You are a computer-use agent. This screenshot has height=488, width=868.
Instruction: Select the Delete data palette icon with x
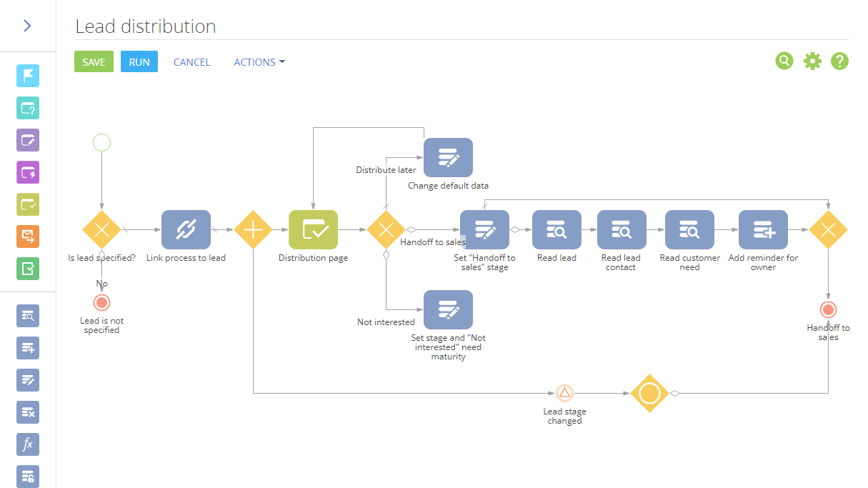(28, 412)
